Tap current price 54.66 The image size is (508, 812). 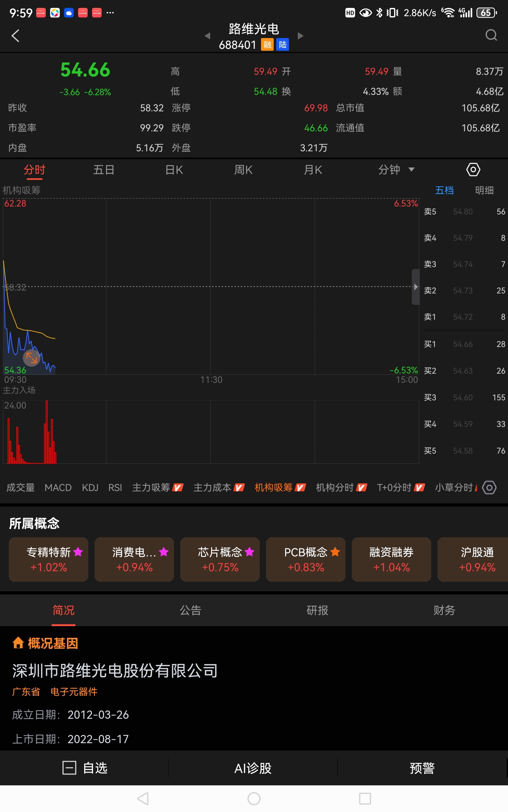coord(85,70)
